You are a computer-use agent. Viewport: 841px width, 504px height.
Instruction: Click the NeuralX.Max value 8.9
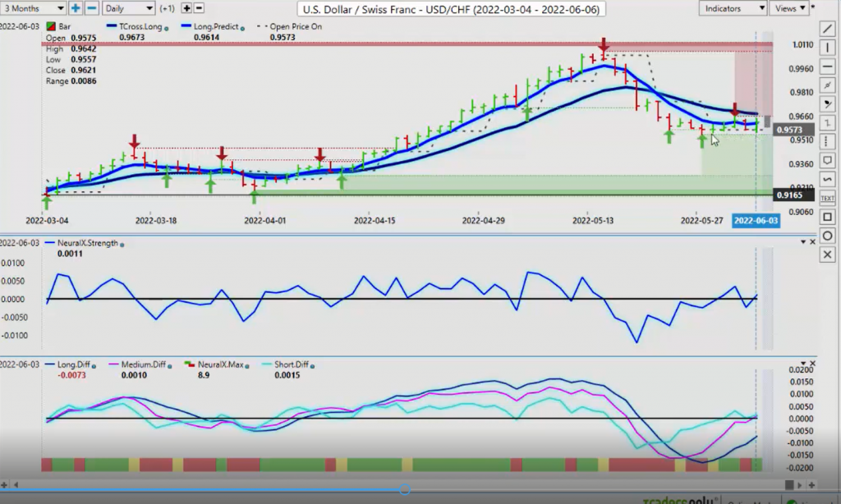pos(204,375)
